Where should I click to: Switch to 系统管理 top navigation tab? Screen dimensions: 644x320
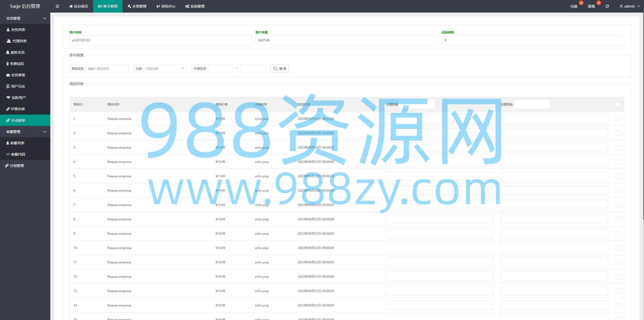pos(195,6)
